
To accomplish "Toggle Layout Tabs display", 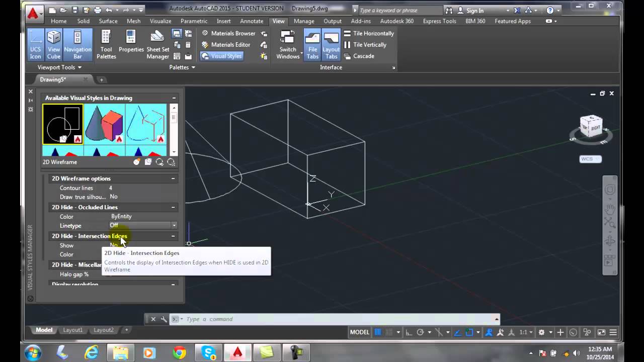I will click(x=331, y=45).
